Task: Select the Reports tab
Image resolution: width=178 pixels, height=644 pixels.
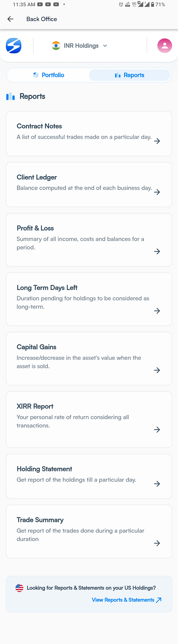Action: 129,75
